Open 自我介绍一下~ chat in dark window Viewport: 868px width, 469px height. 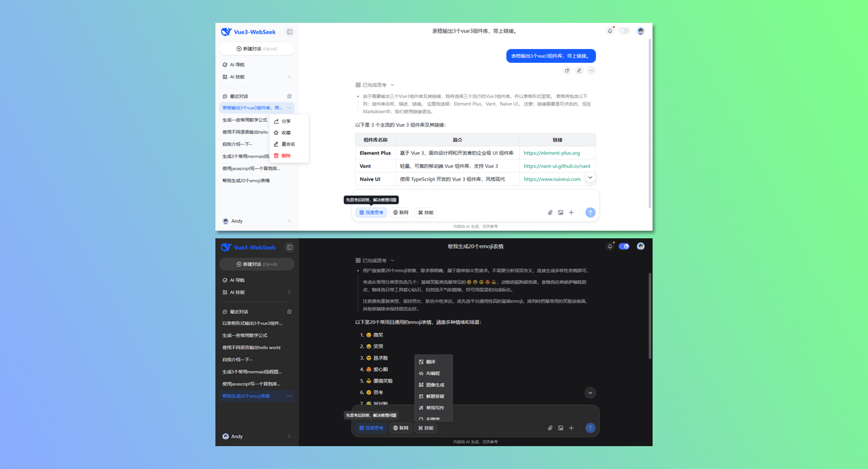click(257, 360)
